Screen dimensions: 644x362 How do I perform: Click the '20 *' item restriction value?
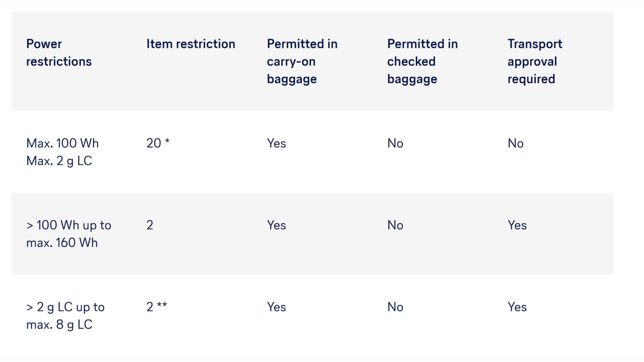point(158,143)
